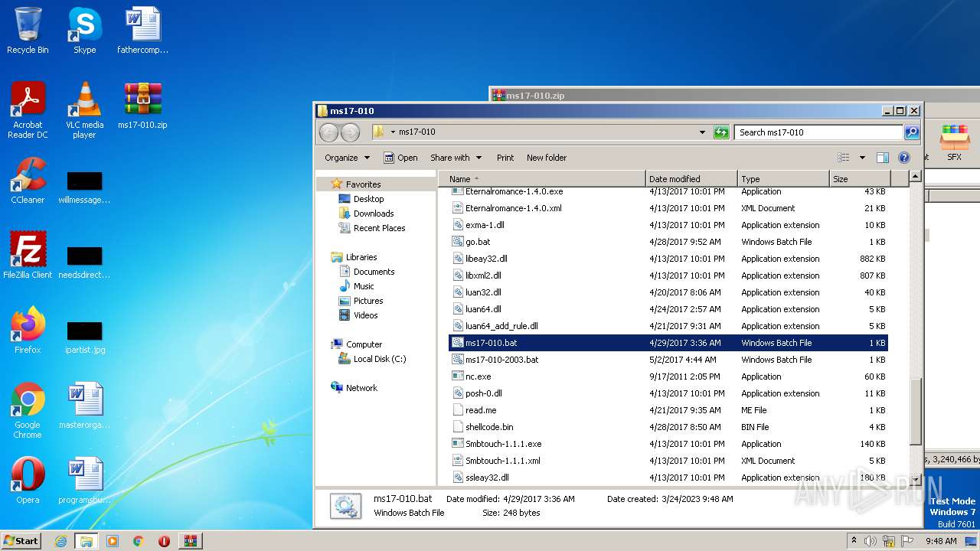
Task: Select the willmessage desktop file
Action: point(84,188)
